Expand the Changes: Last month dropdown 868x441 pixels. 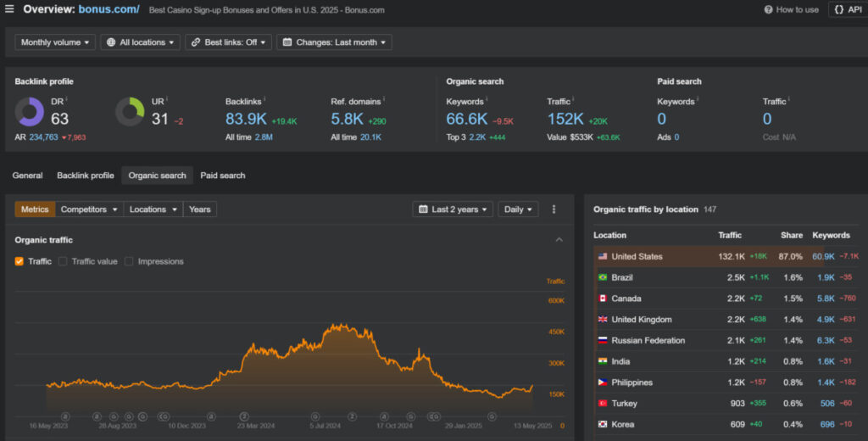tap(334, 42)
